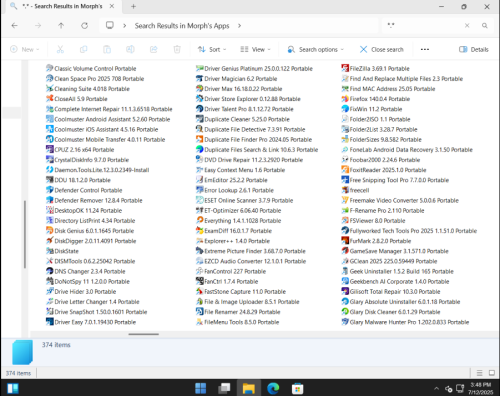Click the New button in toolbar
Screen dimensions: 500x396
[25, 49]
